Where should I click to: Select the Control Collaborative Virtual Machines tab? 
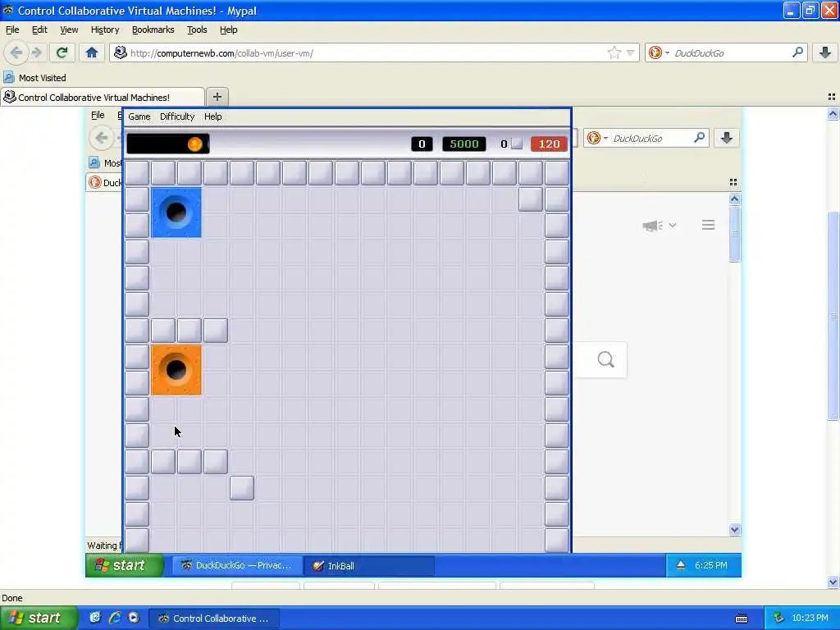pyautogui.click(x=103, y=97)
